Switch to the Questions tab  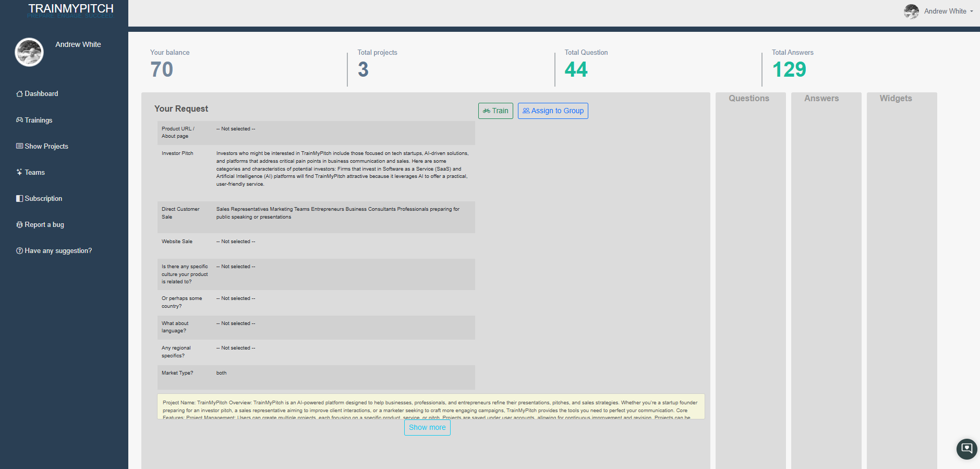[749, 98]
